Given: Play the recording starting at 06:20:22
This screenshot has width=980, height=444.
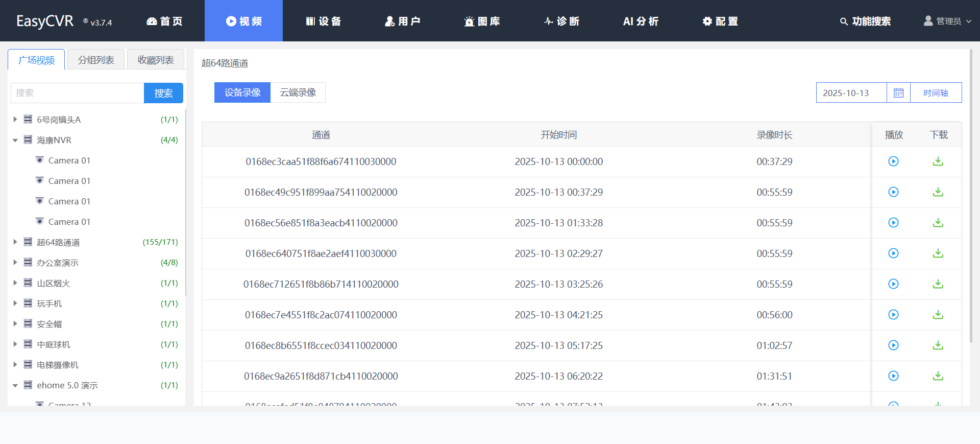Looking at the screenshot, I should tap(893, 376).
